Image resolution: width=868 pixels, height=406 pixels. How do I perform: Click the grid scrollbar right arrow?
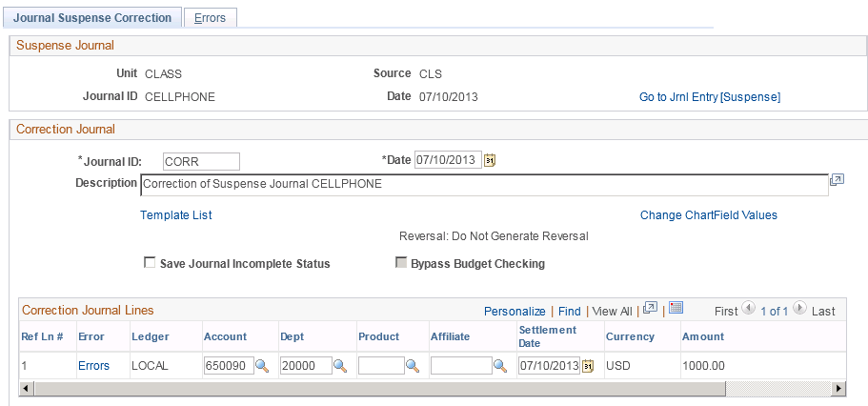839,388
